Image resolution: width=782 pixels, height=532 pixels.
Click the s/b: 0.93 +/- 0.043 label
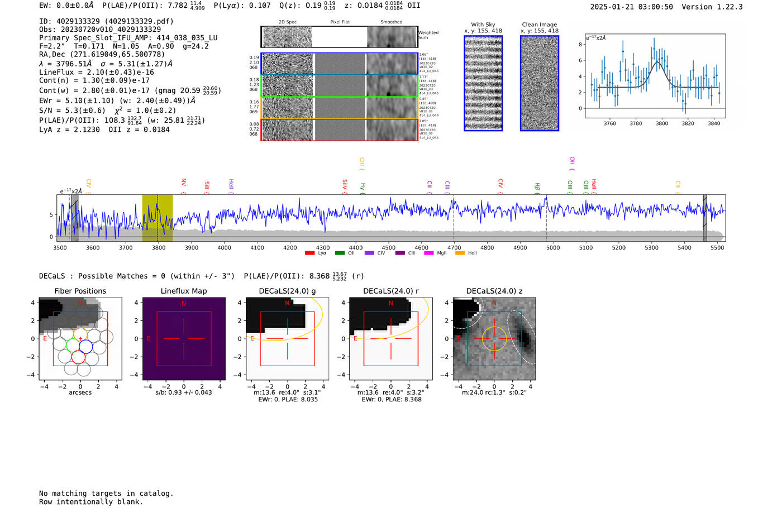(x=184, y=392)
